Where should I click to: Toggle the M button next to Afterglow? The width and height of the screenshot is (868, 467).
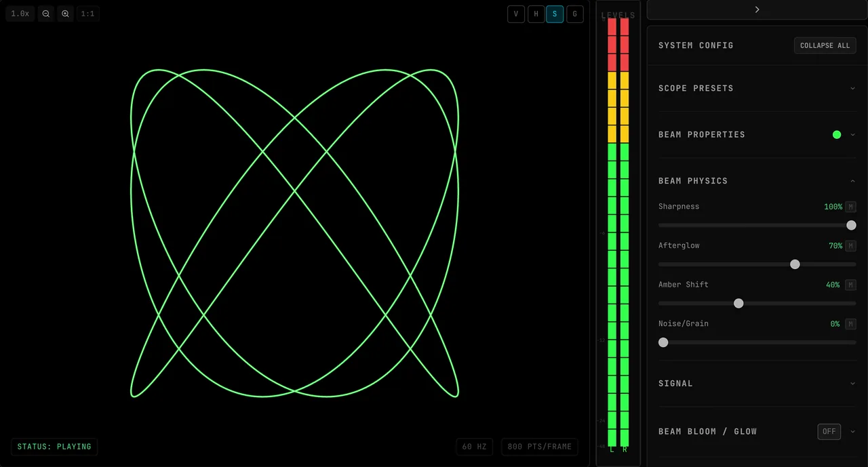[850, 246]
